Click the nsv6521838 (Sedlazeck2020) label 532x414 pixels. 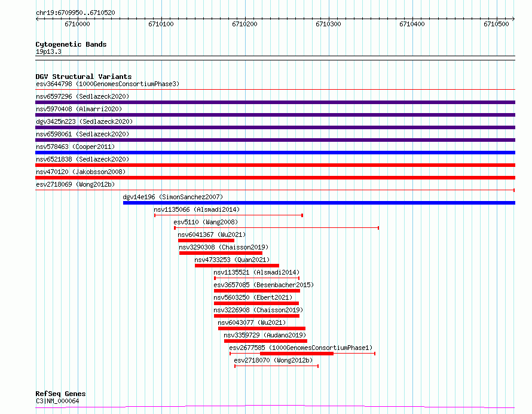tap(82, 159)
